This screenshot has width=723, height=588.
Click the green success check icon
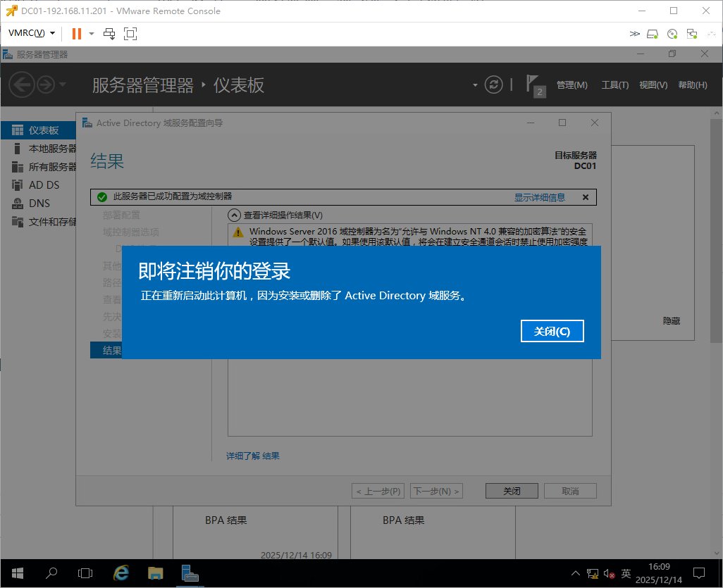coord(102,197)
